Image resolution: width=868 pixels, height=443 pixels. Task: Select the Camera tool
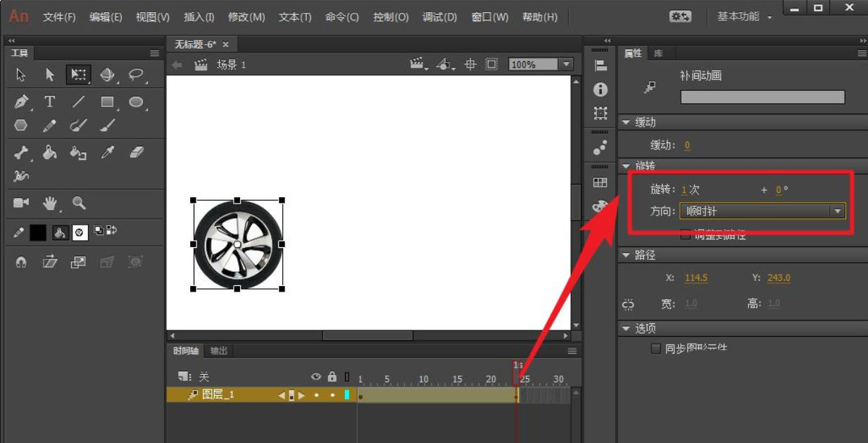21,203
